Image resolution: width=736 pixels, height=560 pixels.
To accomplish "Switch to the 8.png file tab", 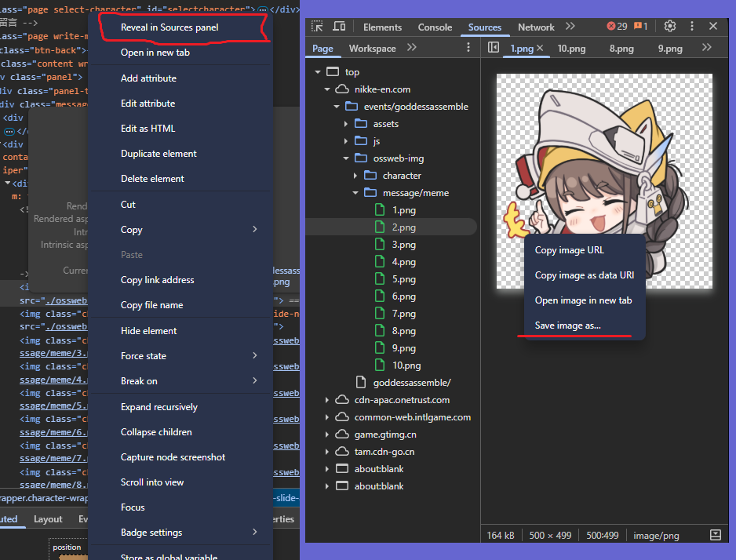I will pyautogui.click(x=621, y=49).
